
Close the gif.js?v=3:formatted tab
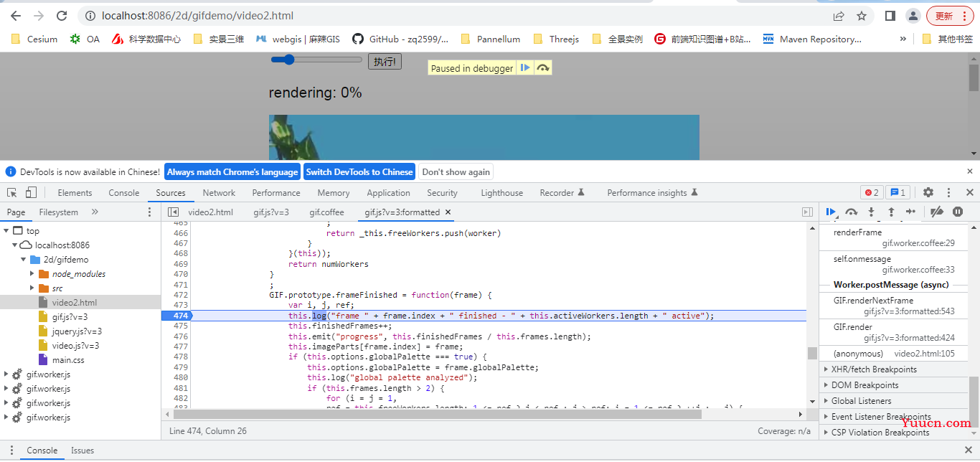448,212
